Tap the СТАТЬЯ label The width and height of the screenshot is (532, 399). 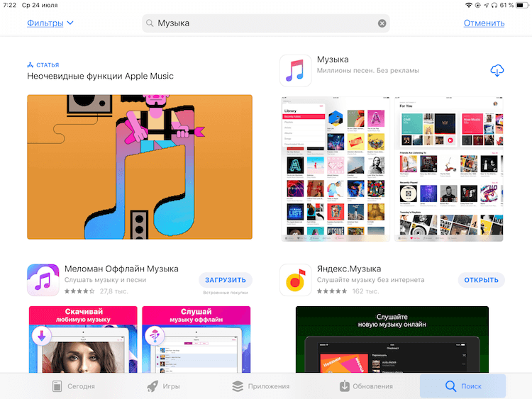tap(48, 64)
